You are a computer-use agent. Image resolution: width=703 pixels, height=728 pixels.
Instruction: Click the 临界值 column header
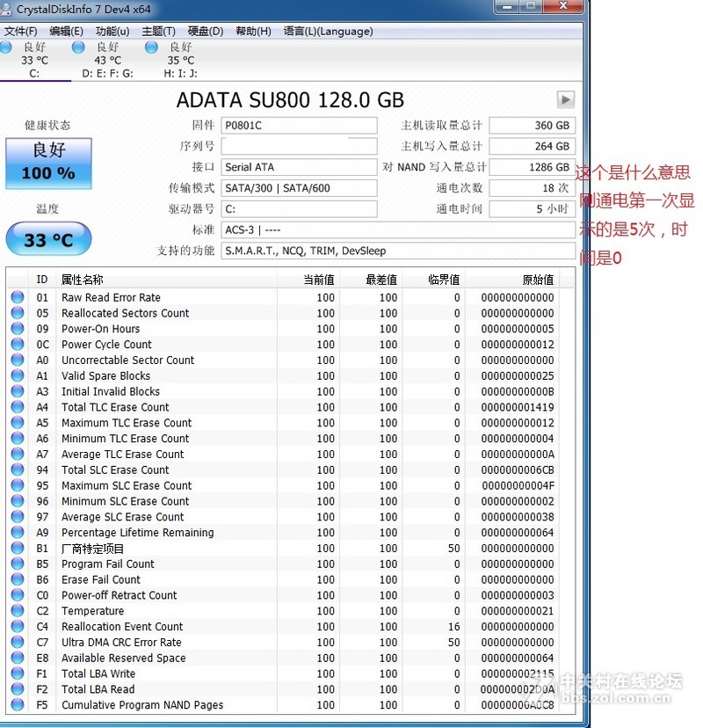[x=434, y=280]
